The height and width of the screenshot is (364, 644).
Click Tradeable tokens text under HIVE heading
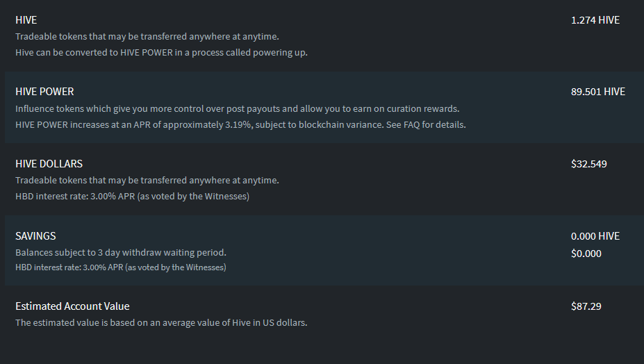pyautogui.click(x=147, y=36)
